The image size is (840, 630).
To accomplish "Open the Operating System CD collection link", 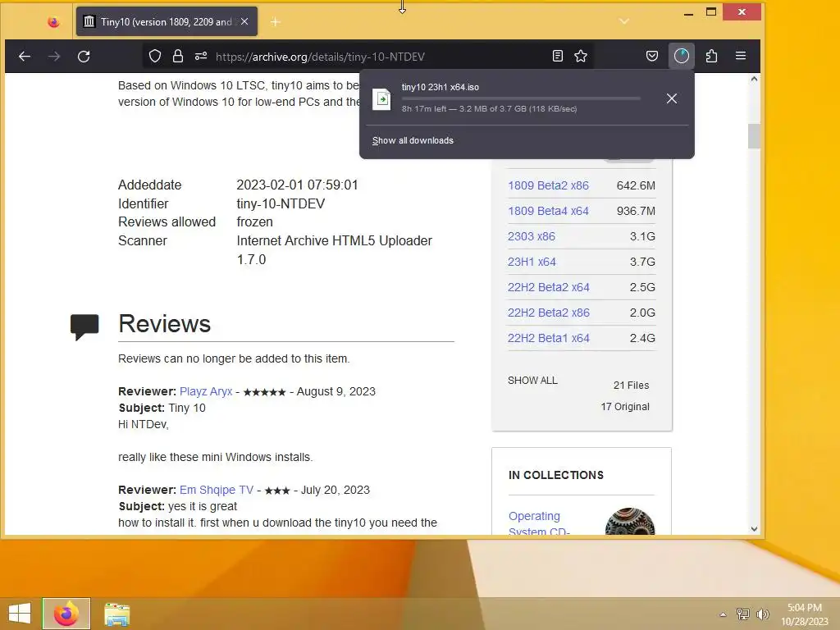I will click(x=539, y=523).
